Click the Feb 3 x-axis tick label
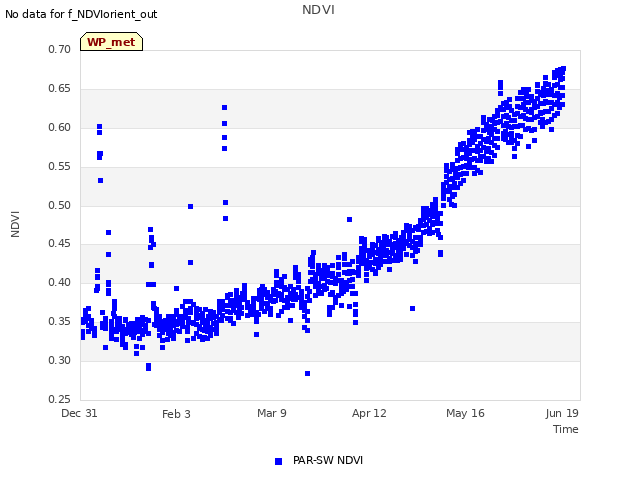Viewport: 640px width, 480px height. (x=176, y=414)
